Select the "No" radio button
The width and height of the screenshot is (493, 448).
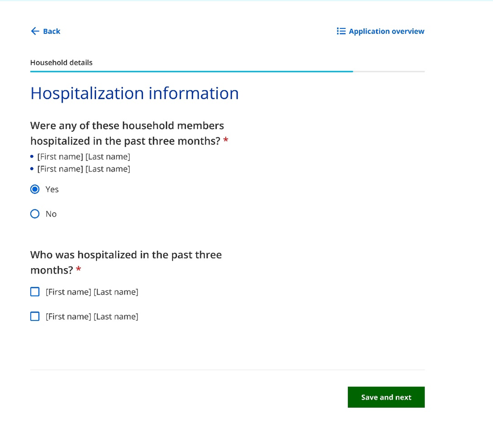(x=35, y=214)
